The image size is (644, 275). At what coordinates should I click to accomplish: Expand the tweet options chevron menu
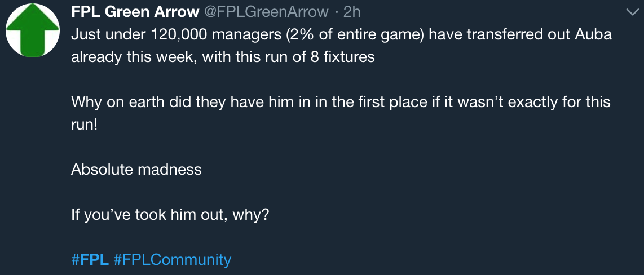pos(633,13)
